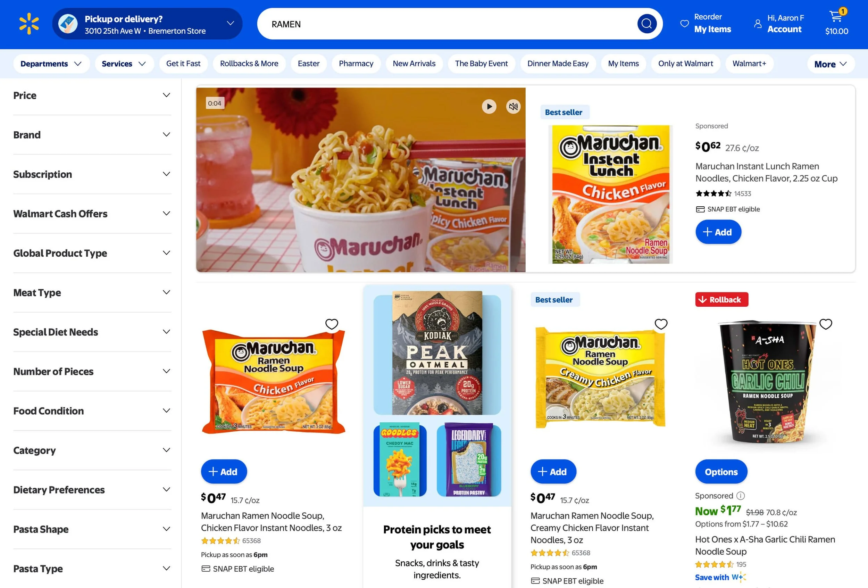Click the RAMEN search input field
This screenshot has height=588, width=868.
[x=448, y=24]
